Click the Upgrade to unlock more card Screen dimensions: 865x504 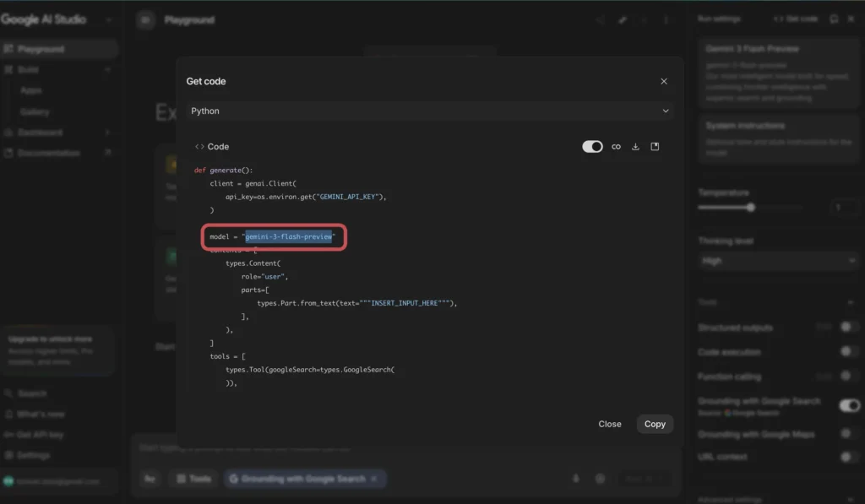(x=57, y=350)
